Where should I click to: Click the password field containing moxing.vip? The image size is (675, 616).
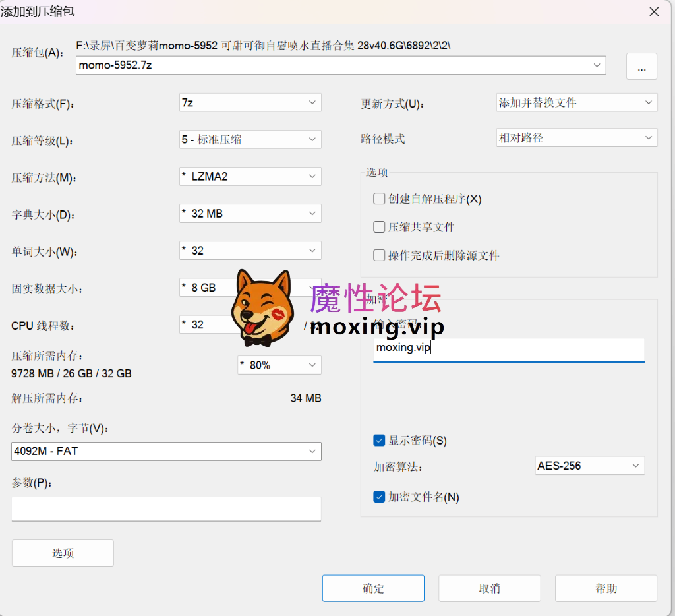pyautogui.click(x=509, y=350)
